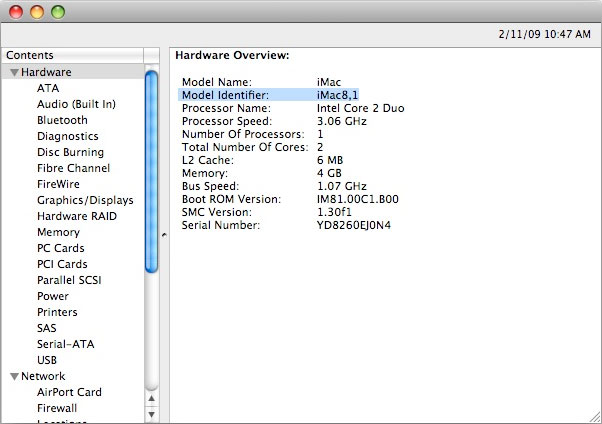Click Intel Core 2 Duo value

pyautogui.click(x=361, y=108)
